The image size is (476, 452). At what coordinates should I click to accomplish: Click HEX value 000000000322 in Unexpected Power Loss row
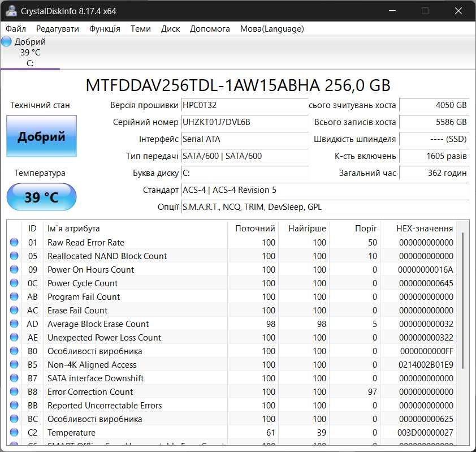[426, 338]
